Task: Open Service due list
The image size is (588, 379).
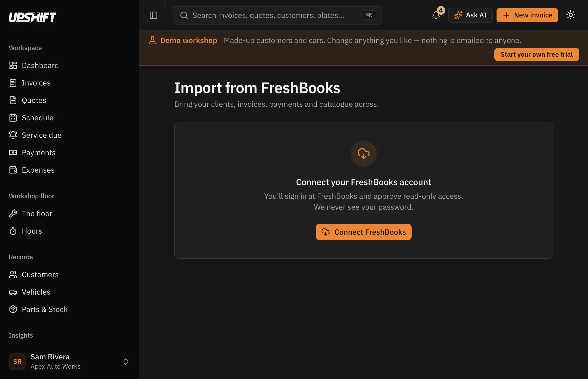Action: click(x=69, y=135)
